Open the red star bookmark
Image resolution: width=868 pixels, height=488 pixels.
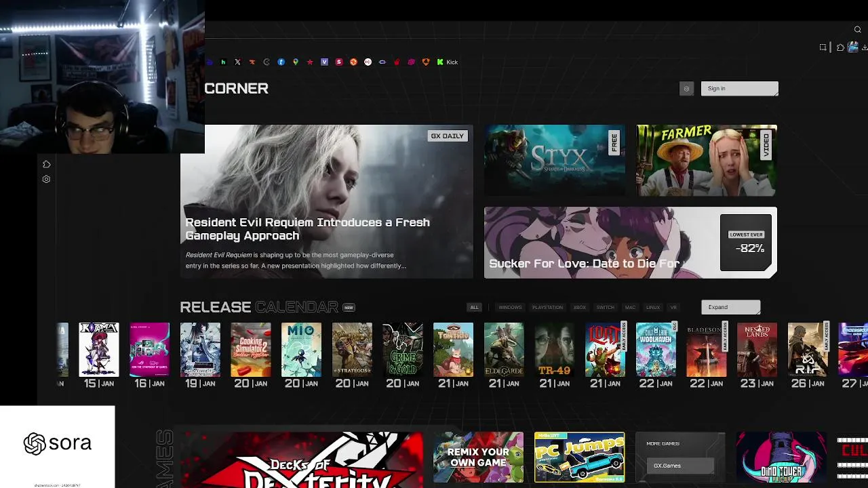(310, 62)
